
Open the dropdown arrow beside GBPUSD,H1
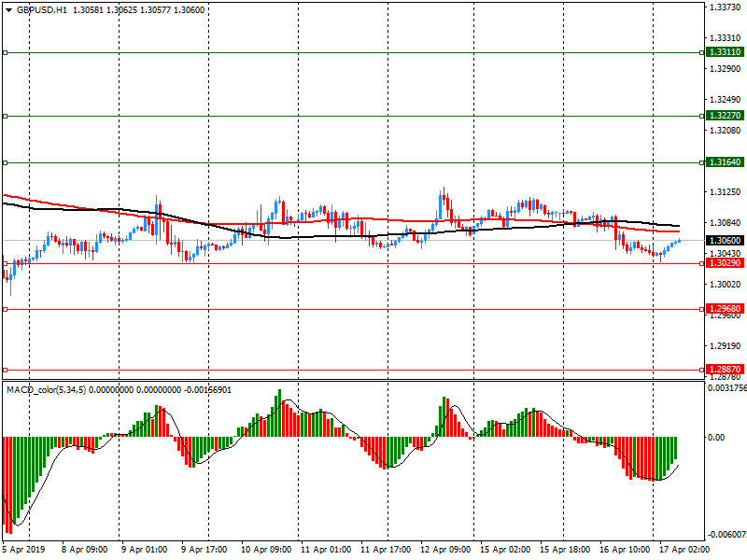[x=8, y=9]
